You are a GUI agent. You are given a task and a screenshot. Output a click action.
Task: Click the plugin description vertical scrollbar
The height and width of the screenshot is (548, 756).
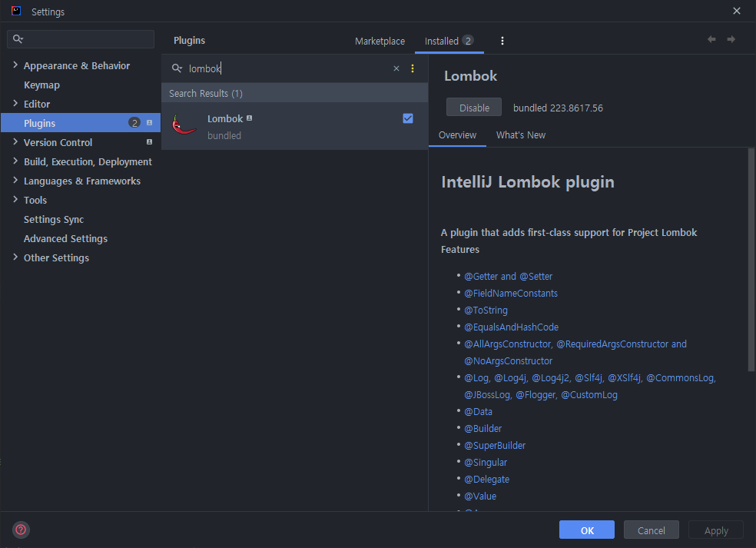point(751,260)
